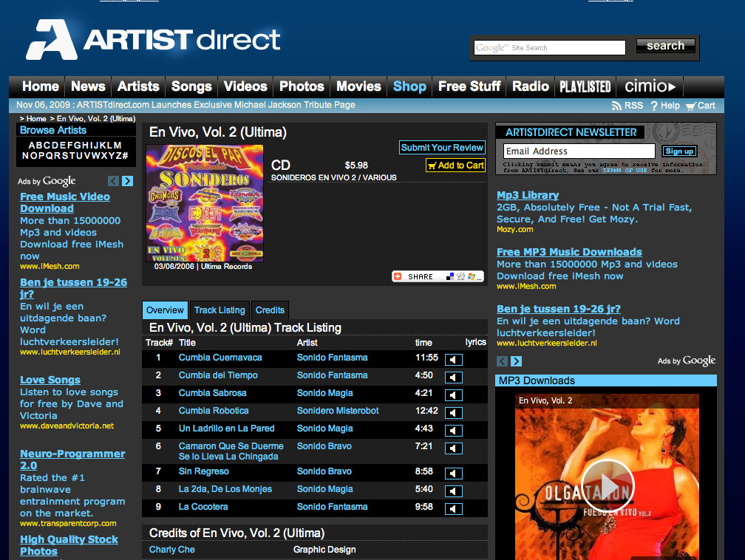Image resolution: width=745 pixels, height=560 pixels.
Task: Play sample of Sin Regreso track
Action: [454, 473]
